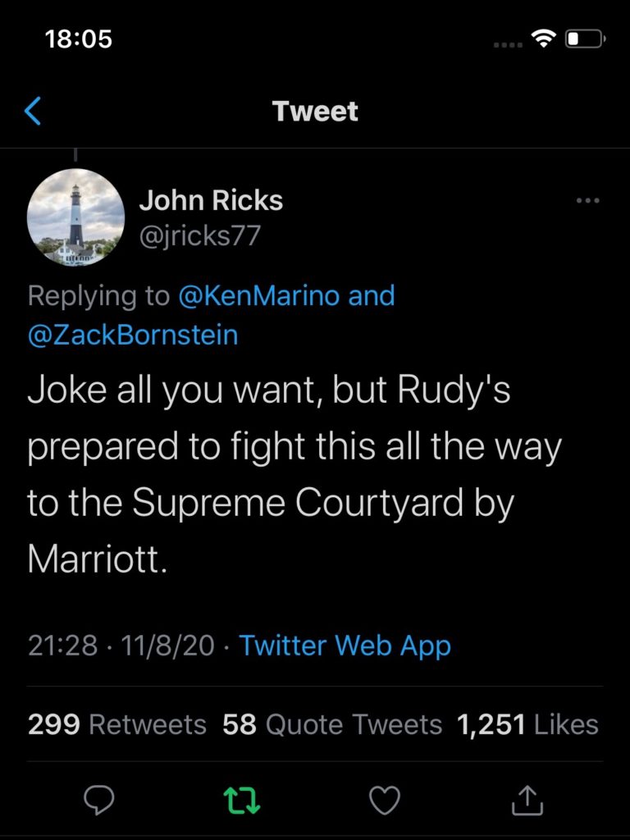Tap the Supreme Courtyard tweet text

(x=294, y=474)
